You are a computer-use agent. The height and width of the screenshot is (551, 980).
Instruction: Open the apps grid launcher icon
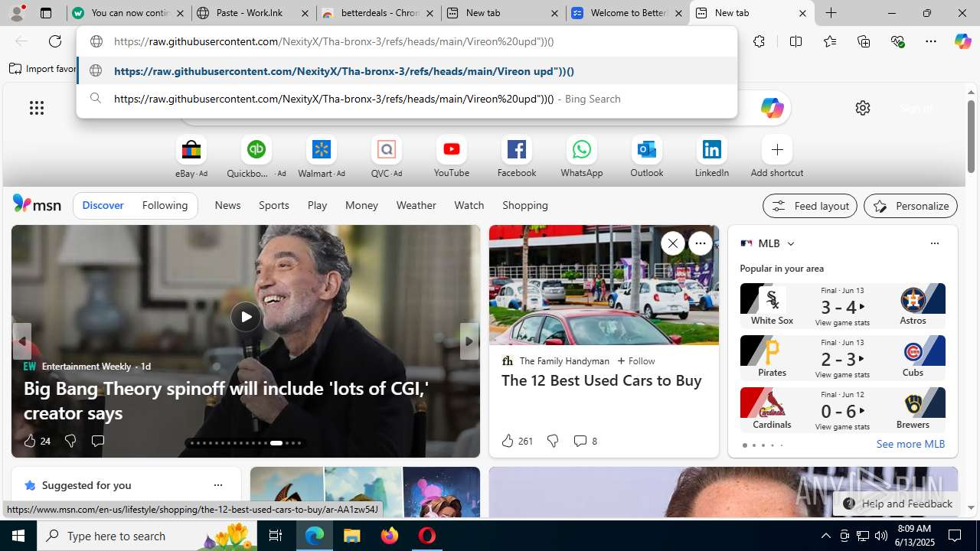pos(37,108)
